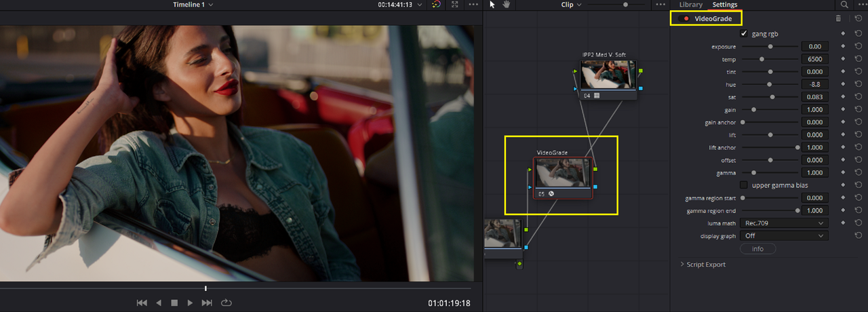Image resolution: width=868 pixels, height=312 pixels.
Task: Reset the exposure parameter
Action: click(859, 46)
